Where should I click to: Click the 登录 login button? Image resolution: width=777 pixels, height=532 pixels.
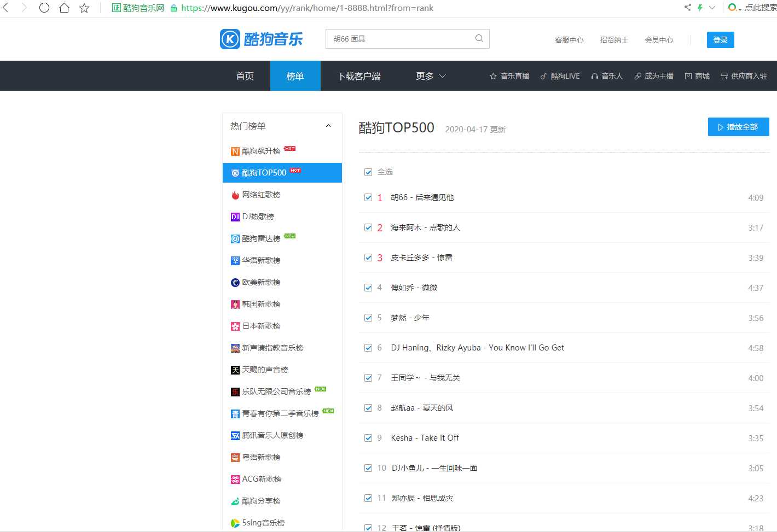(x=720, y=40)
